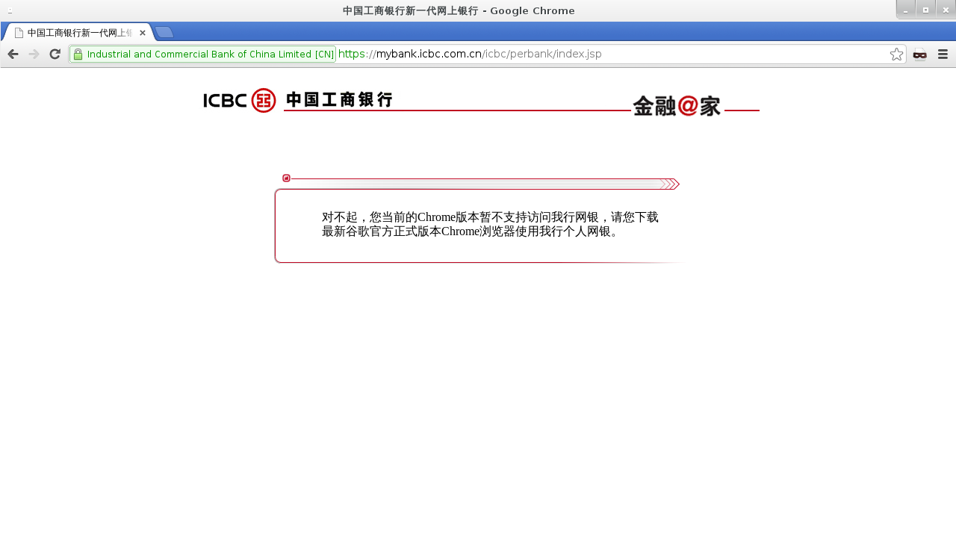
Task: Close the Chrome window
Action: click(946, 10)
